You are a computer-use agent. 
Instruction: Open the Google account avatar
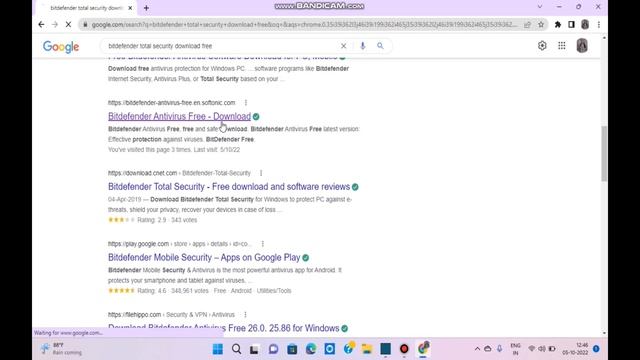click(582, 46)
